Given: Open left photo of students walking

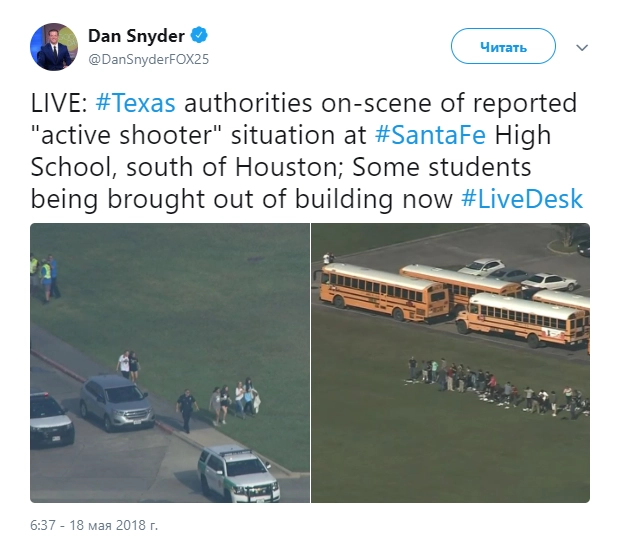Looking at the screenshot, I should coord(170,363).
